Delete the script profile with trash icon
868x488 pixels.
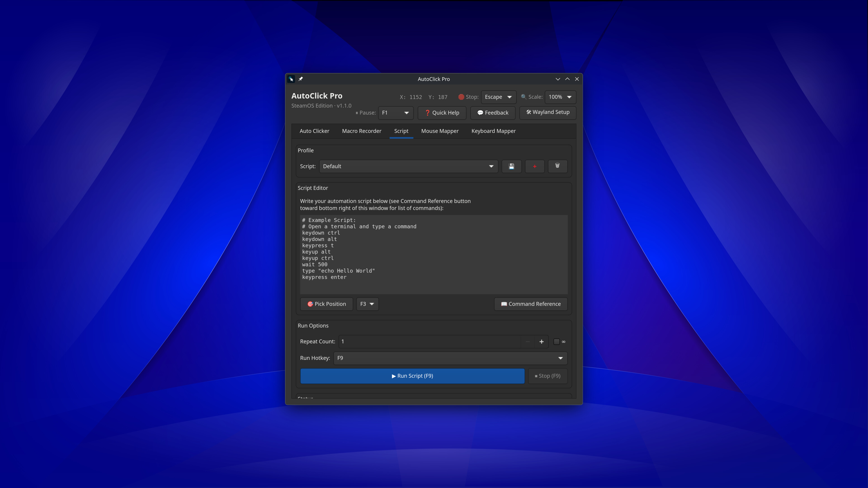point(557,166)
